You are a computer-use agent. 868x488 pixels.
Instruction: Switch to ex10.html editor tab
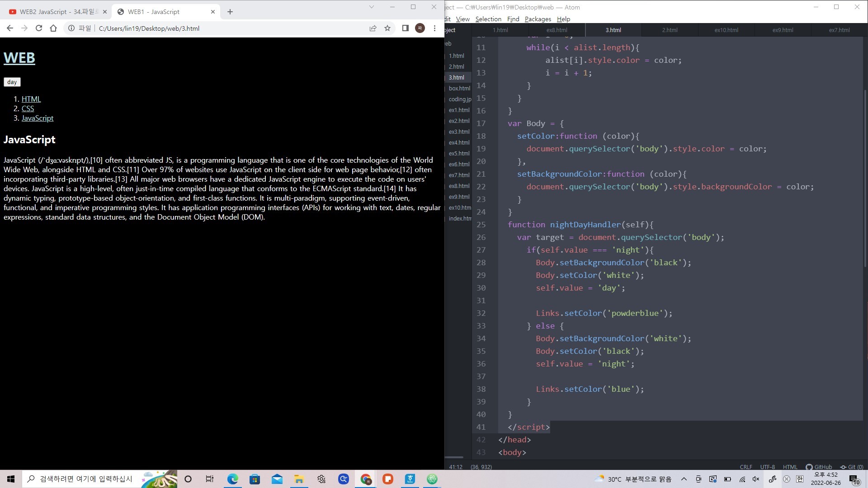726,30
